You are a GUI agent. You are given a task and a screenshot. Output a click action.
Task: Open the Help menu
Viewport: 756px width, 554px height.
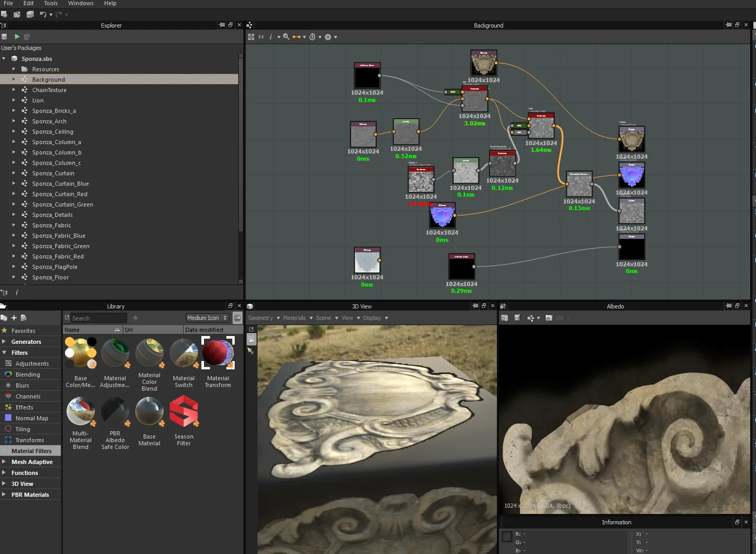tap(110, 3)
